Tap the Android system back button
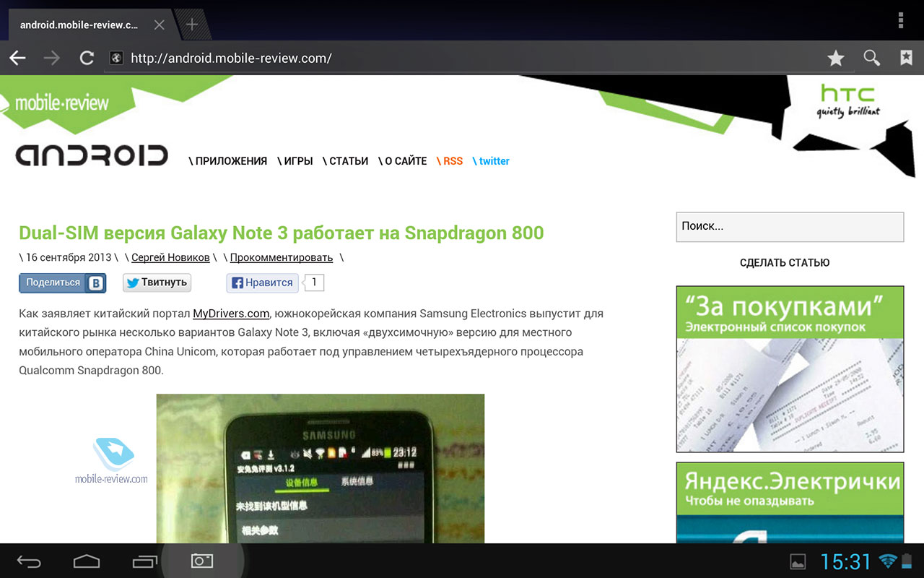Screen dimensions: 924x578 click(30, 561)
